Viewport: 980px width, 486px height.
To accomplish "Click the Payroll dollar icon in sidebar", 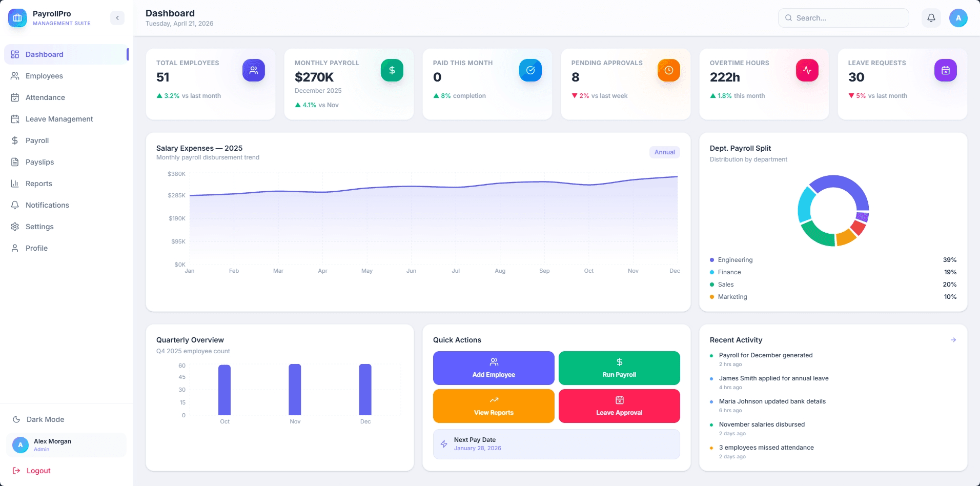I will (15, 140).
